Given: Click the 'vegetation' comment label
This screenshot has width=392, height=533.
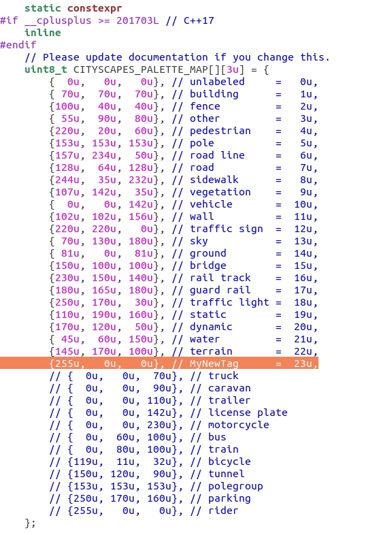Looking at the screenshot, I should pos(220,192).
